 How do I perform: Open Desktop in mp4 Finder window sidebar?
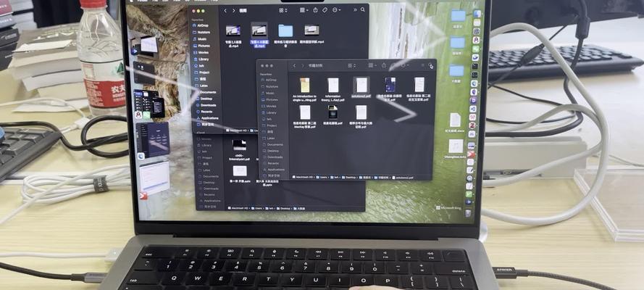204,99
